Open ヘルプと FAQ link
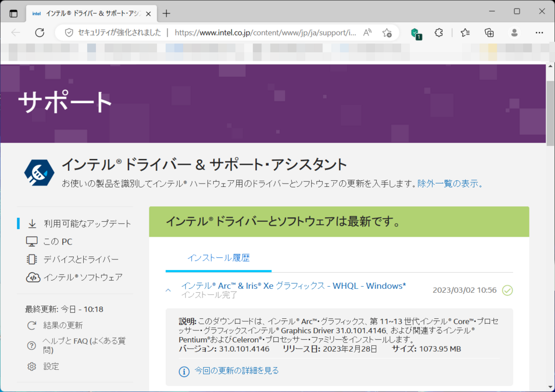 84,345
